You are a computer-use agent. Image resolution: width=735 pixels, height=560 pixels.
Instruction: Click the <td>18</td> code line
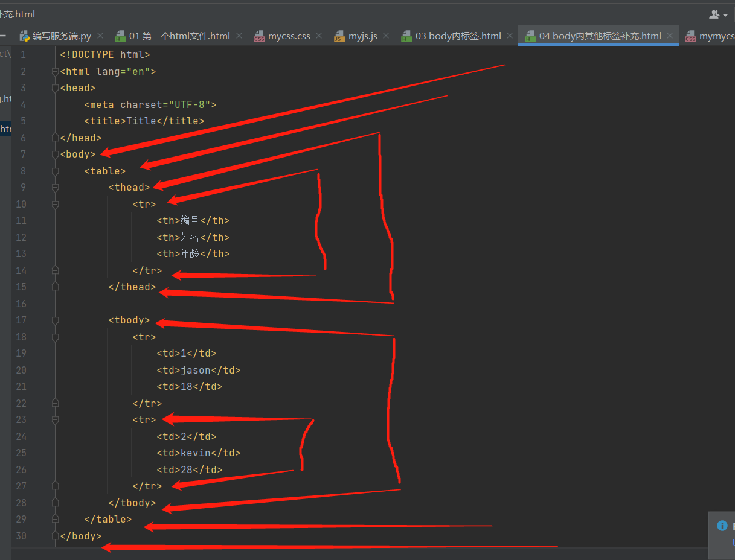190,387
